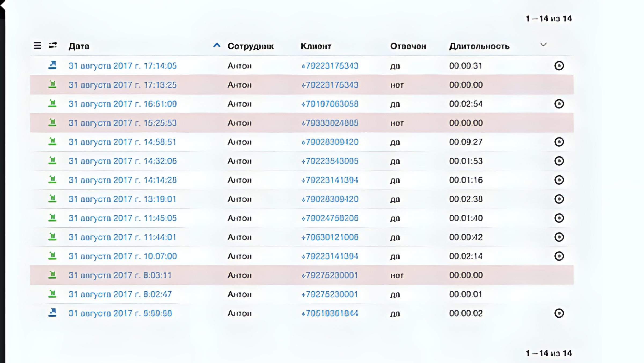
Task: Play the recording of the 11:45:05 call
Action: point(559,218)
